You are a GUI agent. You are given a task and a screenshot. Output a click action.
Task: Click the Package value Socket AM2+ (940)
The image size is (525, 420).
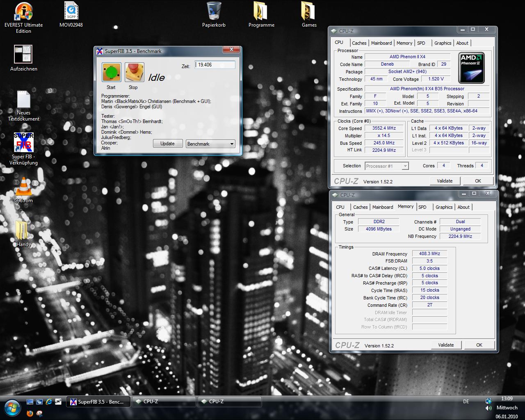407,71
